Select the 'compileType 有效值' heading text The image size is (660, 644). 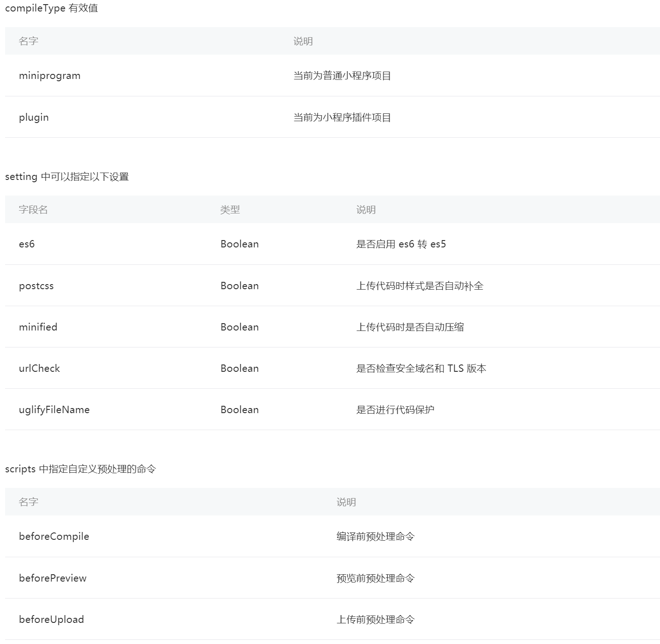pyautogui.click(x=51, y=8)
